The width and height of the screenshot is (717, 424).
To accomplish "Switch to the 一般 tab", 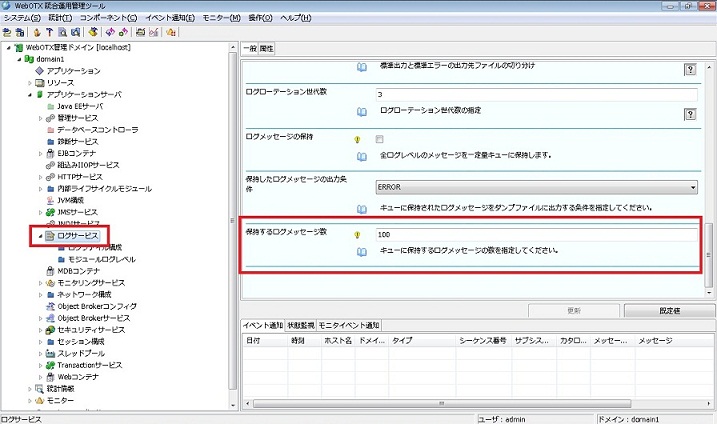I will tap(250, 48).
